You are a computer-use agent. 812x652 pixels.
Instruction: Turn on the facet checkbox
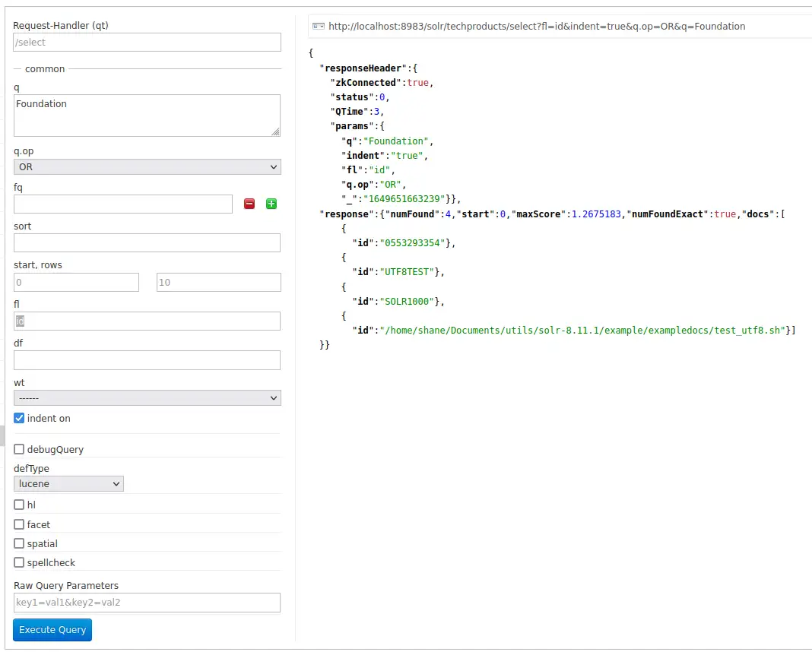pos(19,524)
